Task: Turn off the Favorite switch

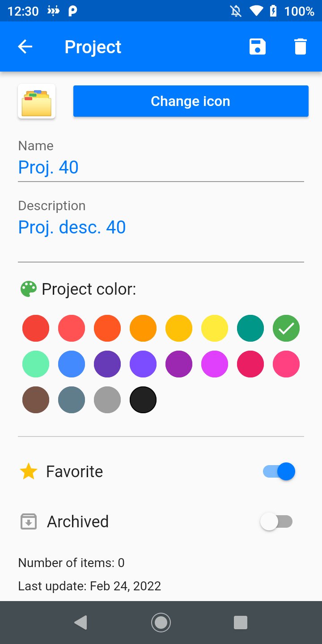Action: pos(280,471)
